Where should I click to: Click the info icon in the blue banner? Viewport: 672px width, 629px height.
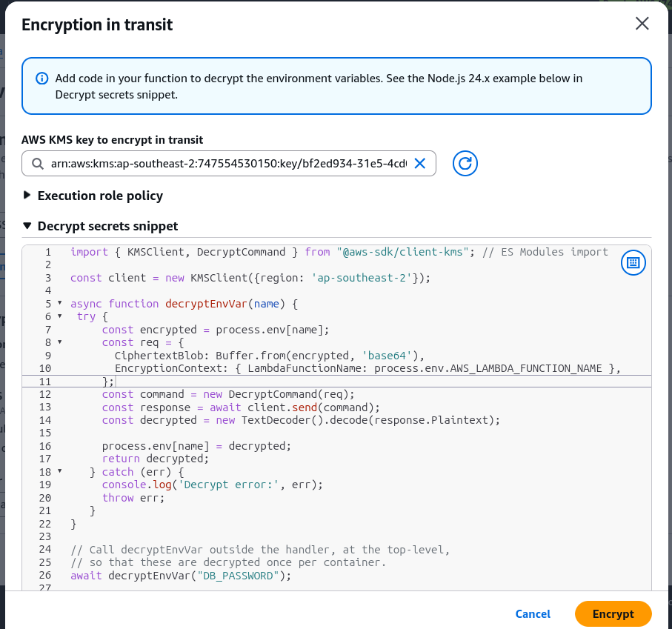[41, 79]
